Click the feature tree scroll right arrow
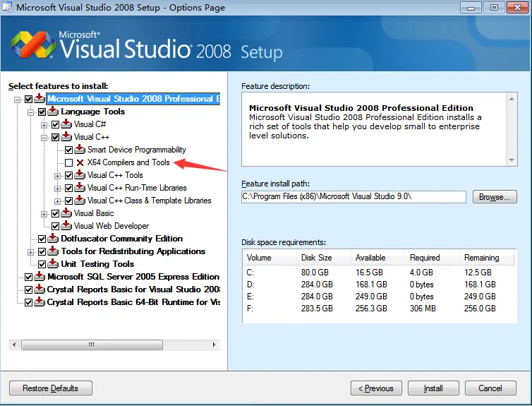Image resolution: width=532 pixels, height=406 pixels. (x=214, y=345)
